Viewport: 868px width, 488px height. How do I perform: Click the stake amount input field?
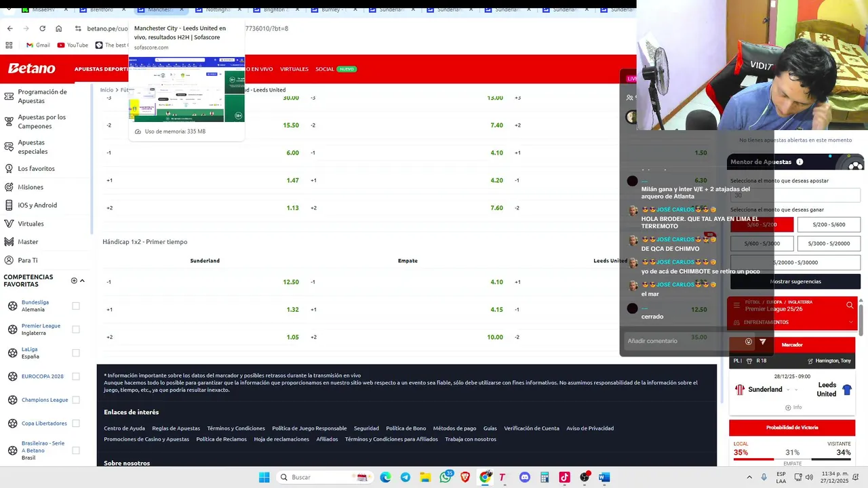[795, 195]
